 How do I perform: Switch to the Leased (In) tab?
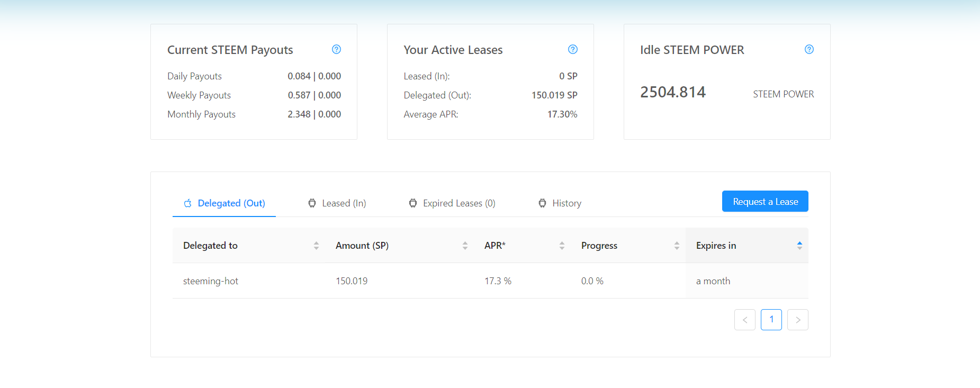[344, 203]
